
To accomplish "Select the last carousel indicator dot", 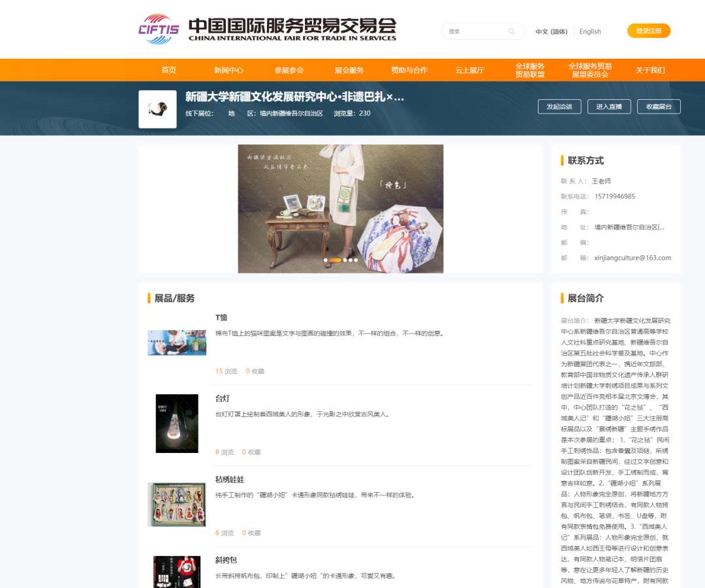I will 356,260.
